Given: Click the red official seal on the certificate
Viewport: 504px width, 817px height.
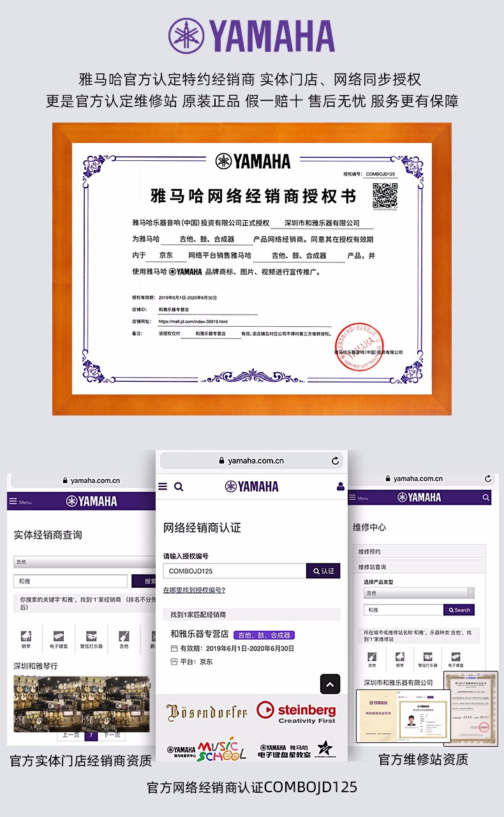Looking at the screenshot, I should click(x=360, y=347).
